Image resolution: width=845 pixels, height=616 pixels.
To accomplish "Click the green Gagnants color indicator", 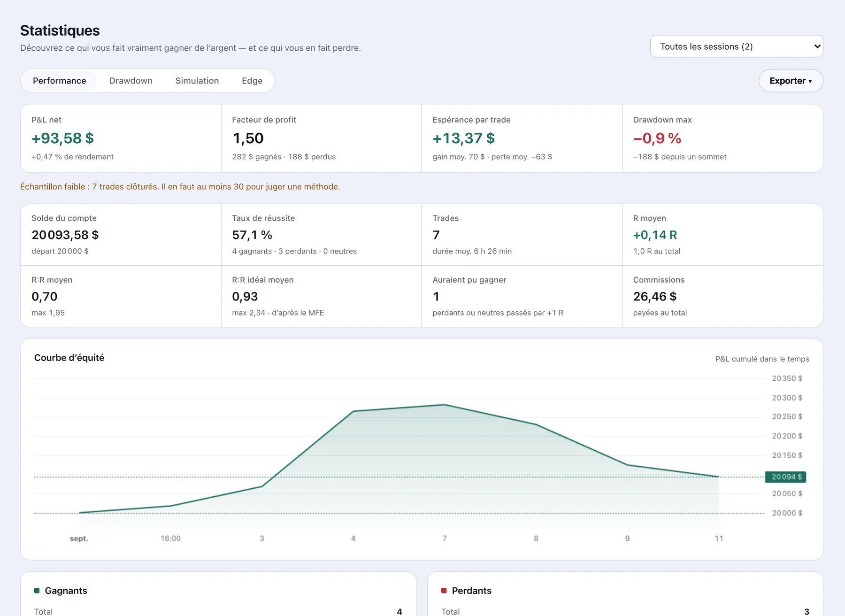I will 37,591.
